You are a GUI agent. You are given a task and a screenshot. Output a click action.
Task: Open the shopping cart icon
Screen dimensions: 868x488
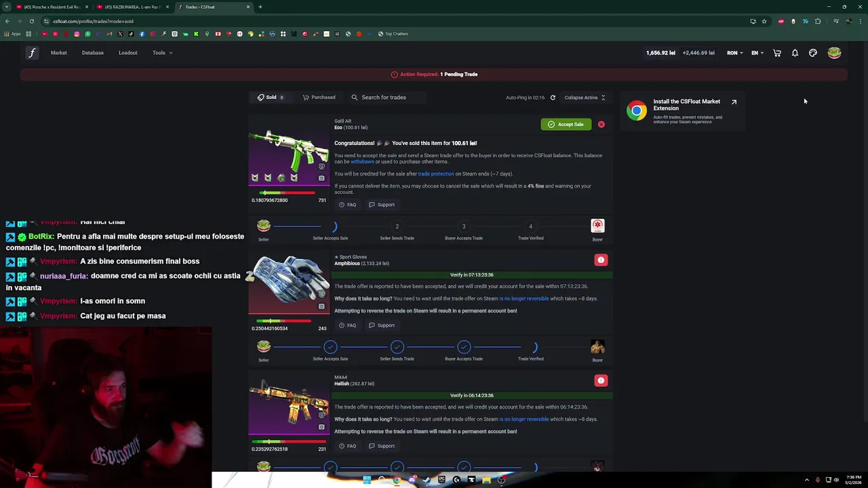777,53
